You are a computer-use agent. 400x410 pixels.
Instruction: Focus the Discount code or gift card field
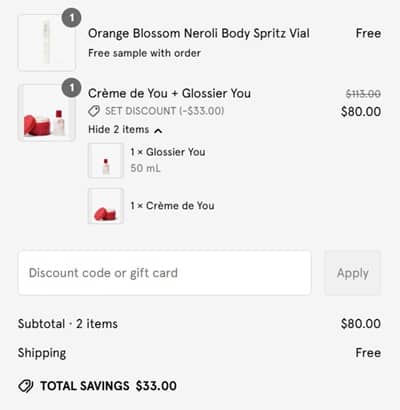(165, 273)
